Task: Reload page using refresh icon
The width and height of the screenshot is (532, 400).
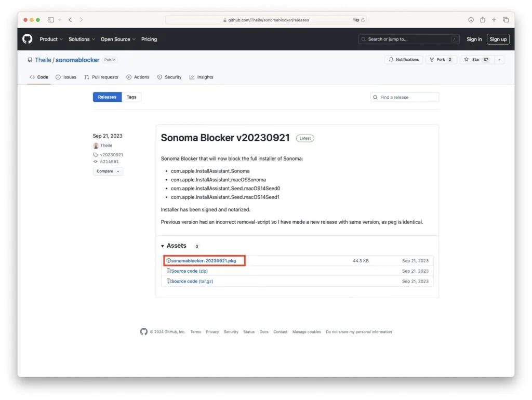Action: click(363, 20)
